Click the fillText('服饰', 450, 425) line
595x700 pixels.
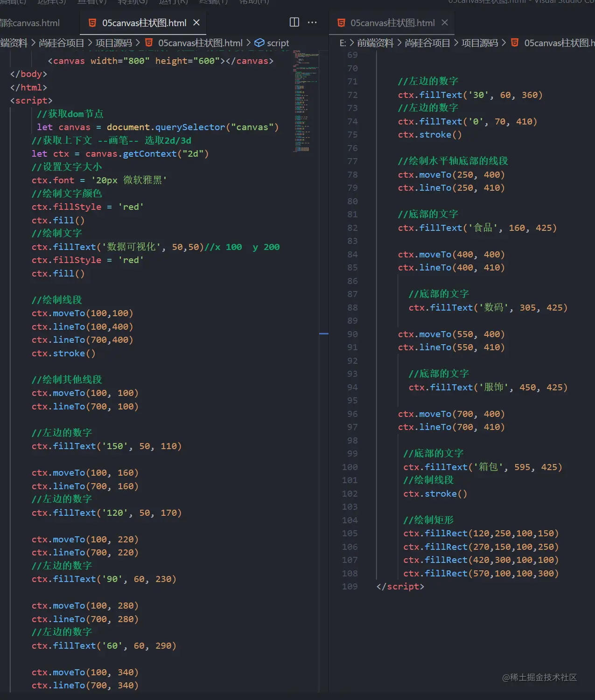tap(488, 387)
